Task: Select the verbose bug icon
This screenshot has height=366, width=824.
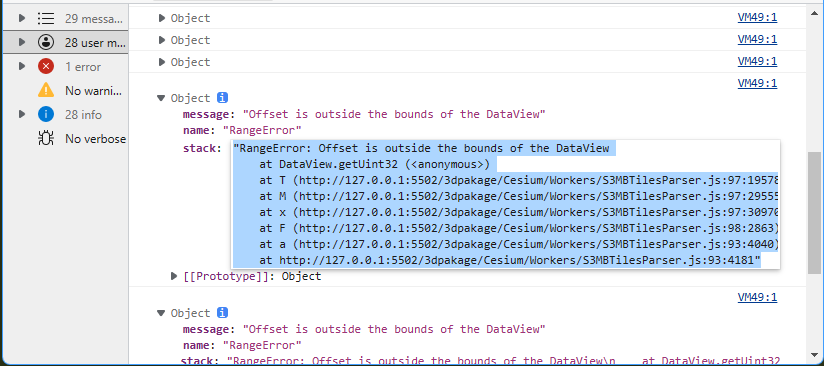Action: pos(46,139)
